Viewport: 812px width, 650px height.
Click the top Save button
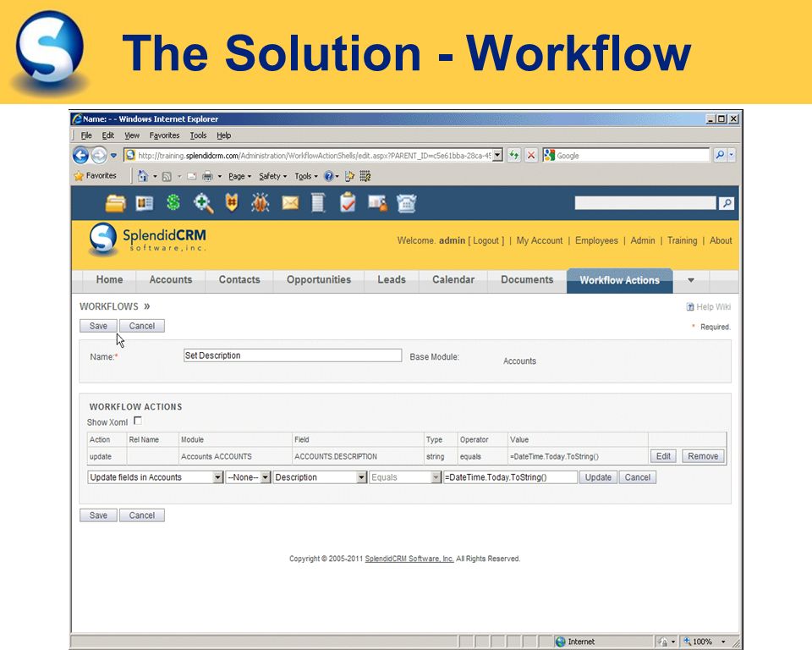click(x=98, y=326)
